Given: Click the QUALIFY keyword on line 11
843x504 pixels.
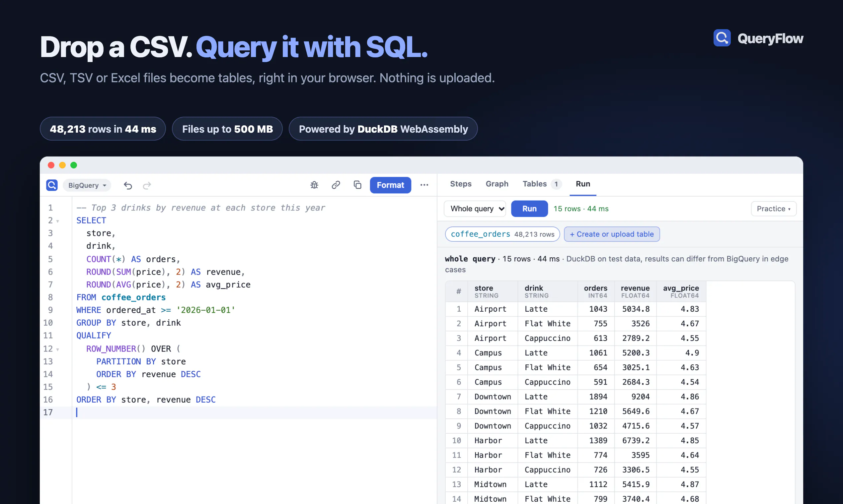Looking at the screenshot, I should (94, 336).
